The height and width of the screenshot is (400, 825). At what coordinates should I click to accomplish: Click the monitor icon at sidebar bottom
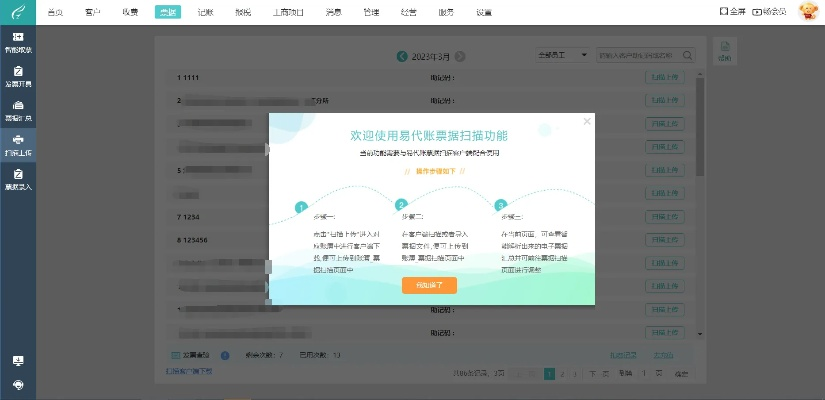(18, 360)
